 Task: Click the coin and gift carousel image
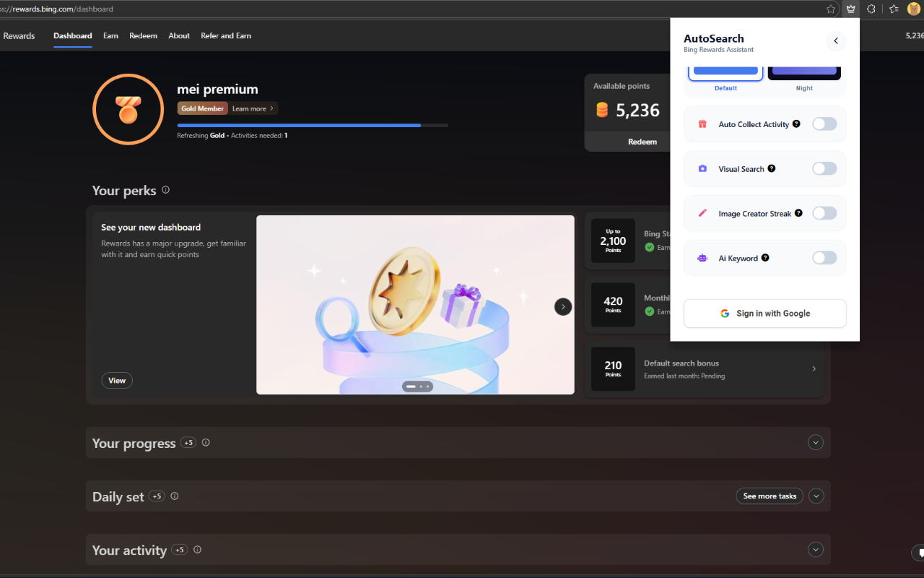tap(415, 305)
